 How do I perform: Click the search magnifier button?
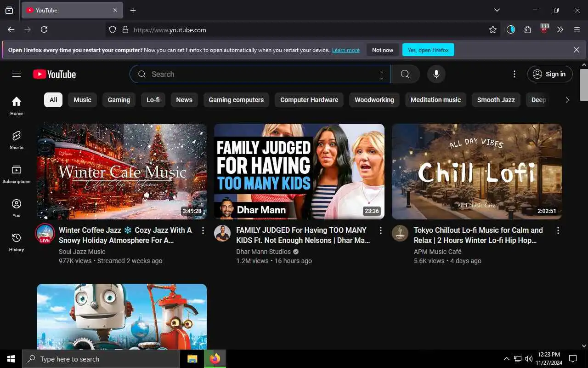[x=405, y=74]
